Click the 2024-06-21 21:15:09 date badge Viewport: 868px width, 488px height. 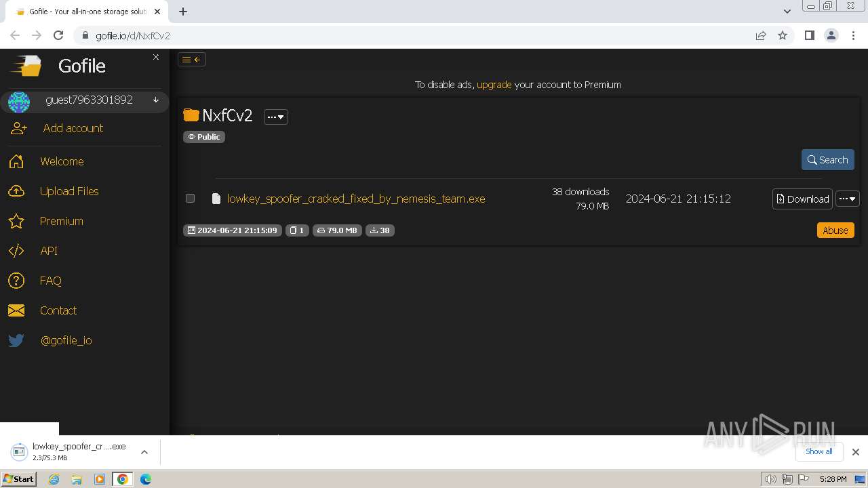pyautogui.click(x=233, y=230)
